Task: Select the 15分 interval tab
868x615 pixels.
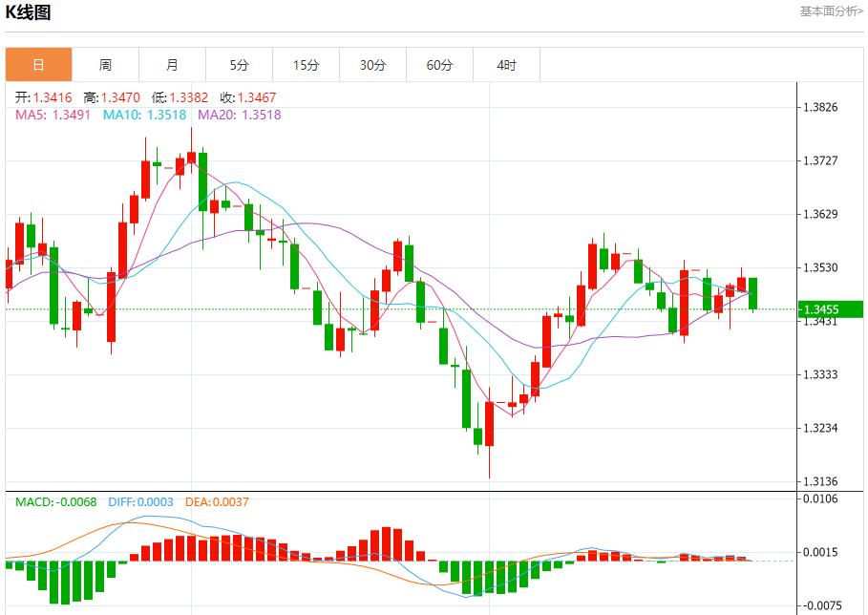Action: 306,65
